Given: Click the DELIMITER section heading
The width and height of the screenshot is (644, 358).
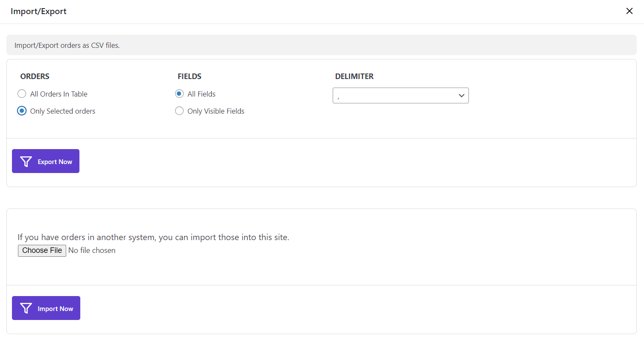Looking at the screenshot, I should [x=354, y=76].
